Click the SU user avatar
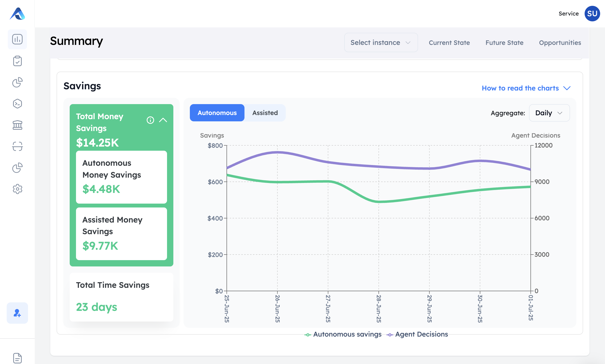The height and width of the screenshot is (364, 605). pyautogui.click(x=592, y=14)
